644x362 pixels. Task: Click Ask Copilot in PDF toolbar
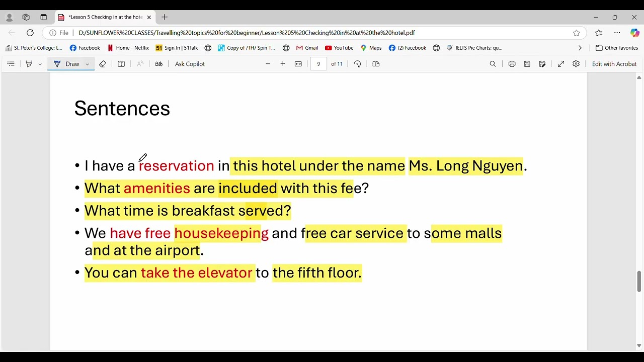(x=190, y=64)
